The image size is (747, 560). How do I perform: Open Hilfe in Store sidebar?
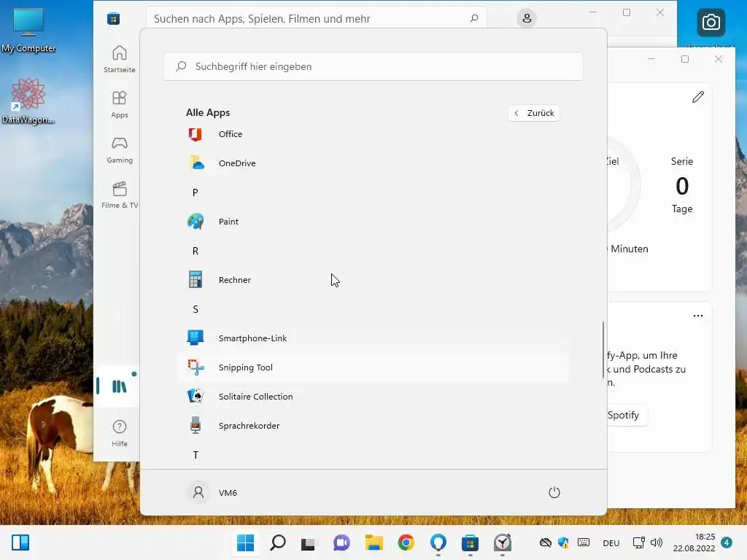(120, 433)
